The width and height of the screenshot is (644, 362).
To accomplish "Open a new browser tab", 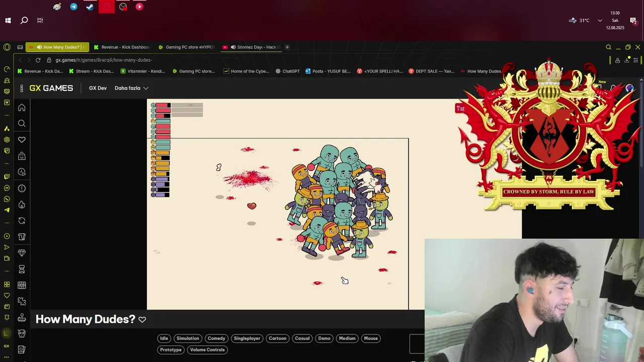I will 287,47.
